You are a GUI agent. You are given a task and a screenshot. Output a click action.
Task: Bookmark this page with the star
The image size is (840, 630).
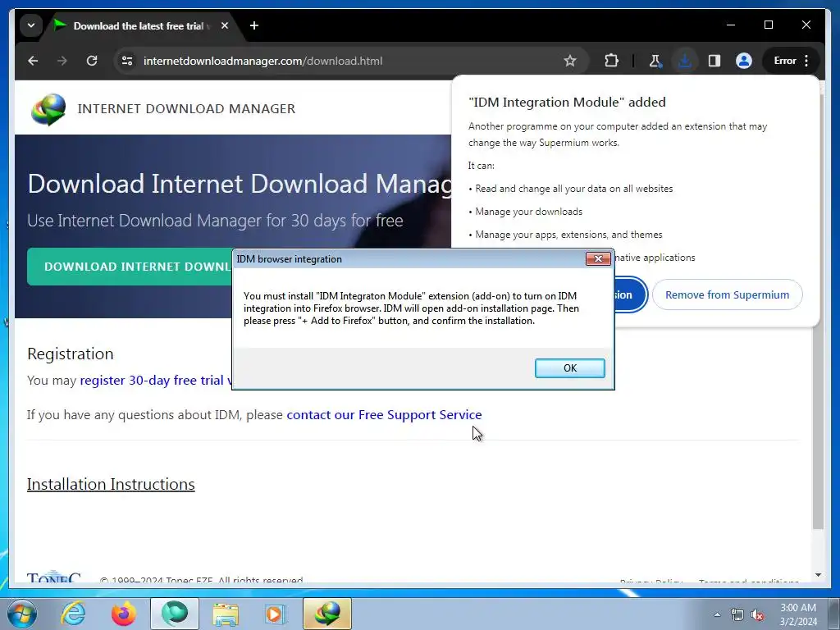[x=570, y=61]
